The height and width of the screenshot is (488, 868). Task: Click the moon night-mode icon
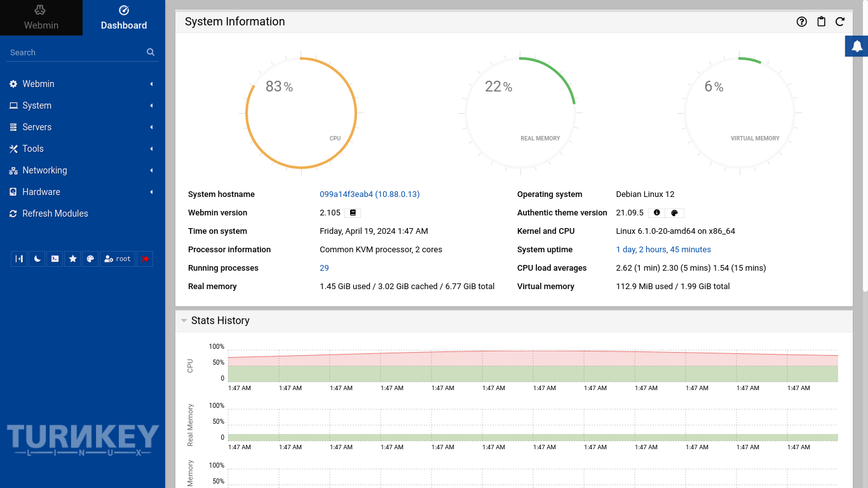coord(36,259)
